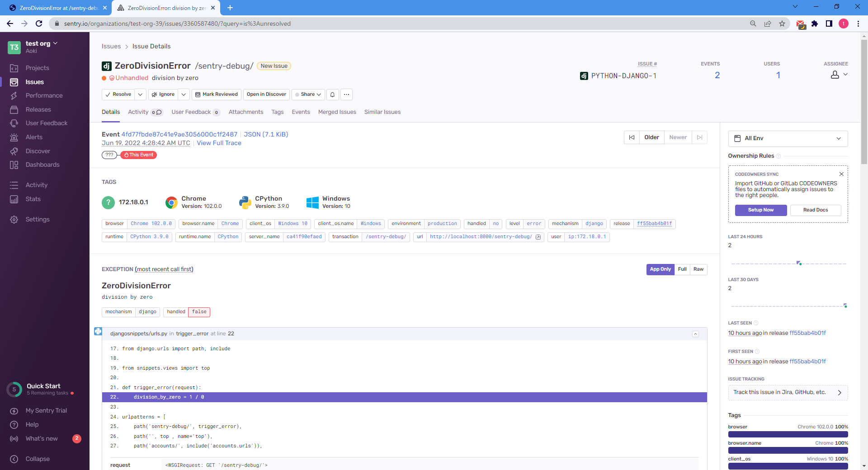Bookmark this page with star icon
This screenshot has width=868, height=470.
click(782, 23)
